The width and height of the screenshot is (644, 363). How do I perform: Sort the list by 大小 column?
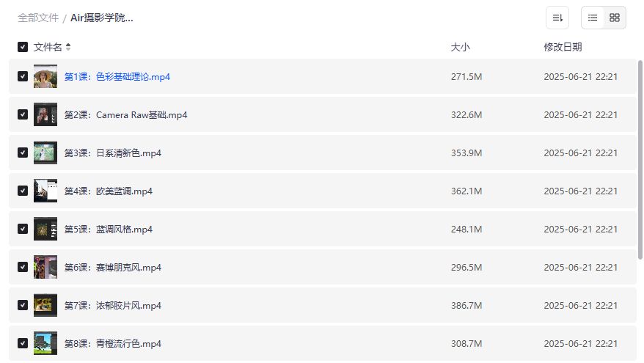460,47
